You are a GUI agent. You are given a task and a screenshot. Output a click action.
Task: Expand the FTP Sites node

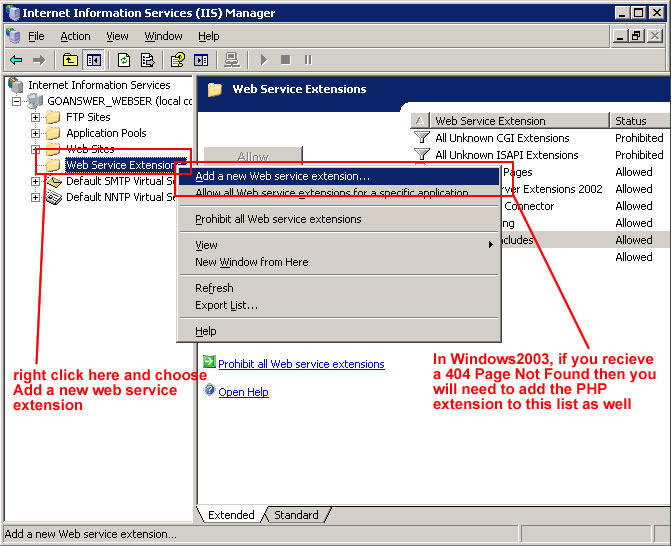(x=36, y=117)
